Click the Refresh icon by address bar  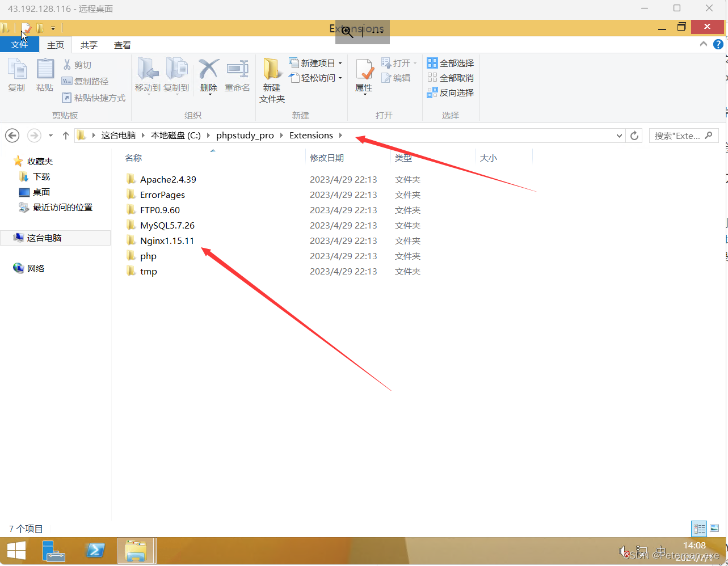634,136
